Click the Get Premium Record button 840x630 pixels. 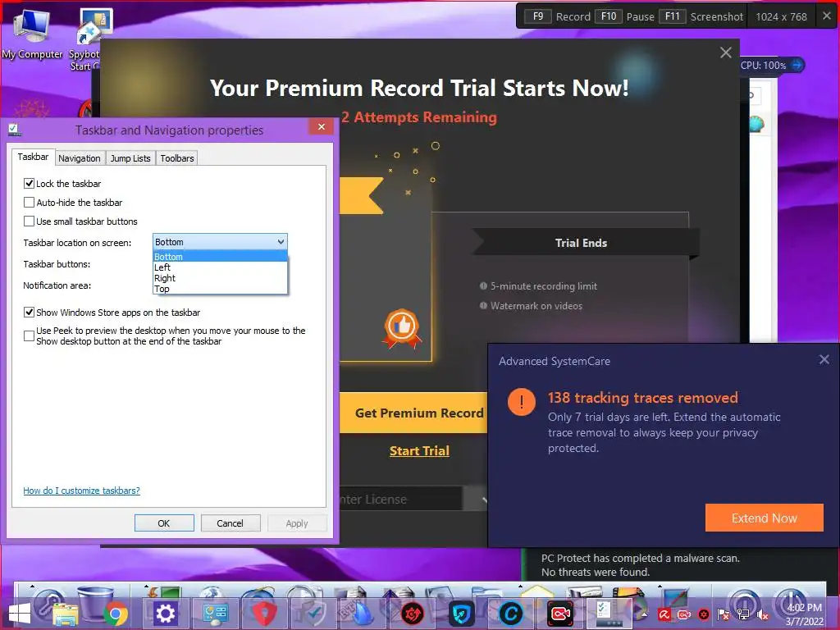(x=413, y=413)
